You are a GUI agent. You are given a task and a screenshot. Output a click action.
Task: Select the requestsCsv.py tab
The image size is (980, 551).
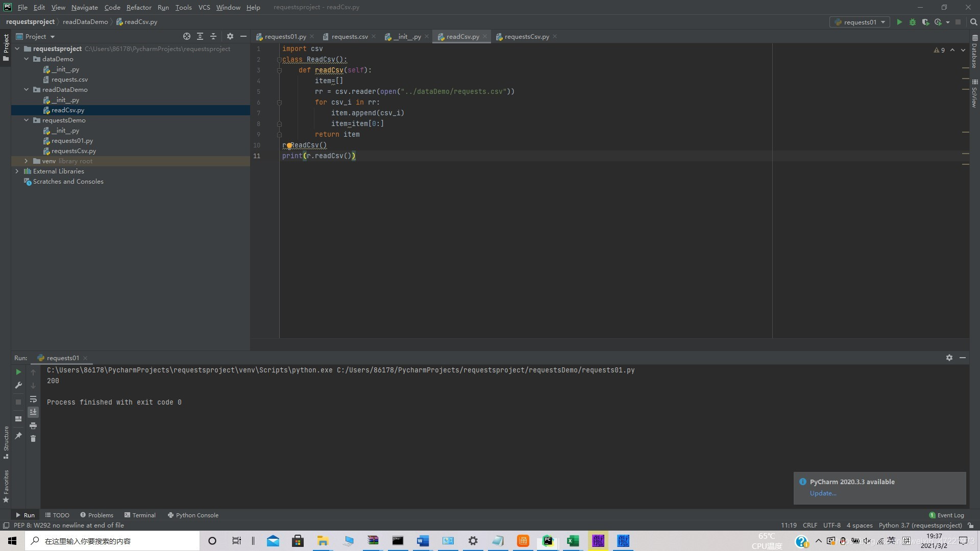point(527,36)
